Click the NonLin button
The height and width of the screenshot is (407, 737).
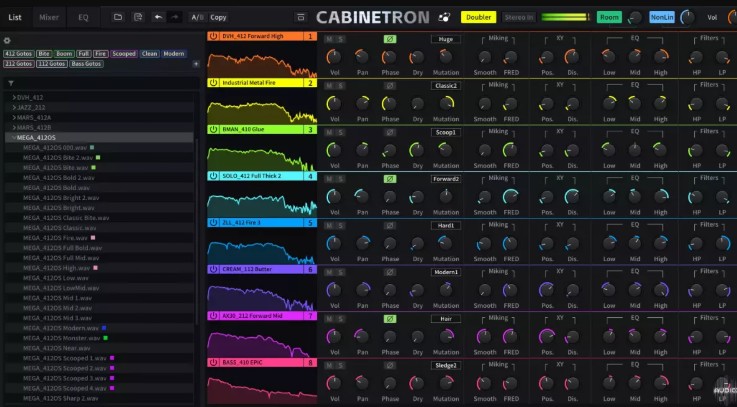(662, 17)
